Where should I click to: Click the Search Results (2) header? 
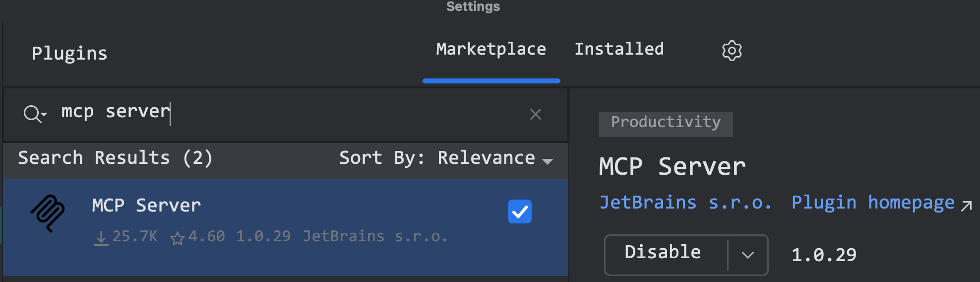point(115,158)
